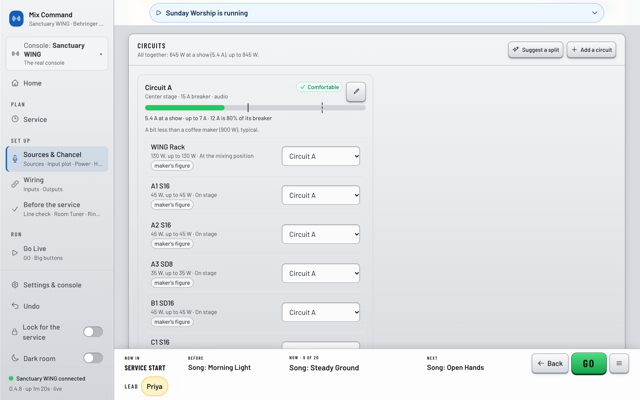Open the circuit dropdown for A1 S16

pos(321,195)
